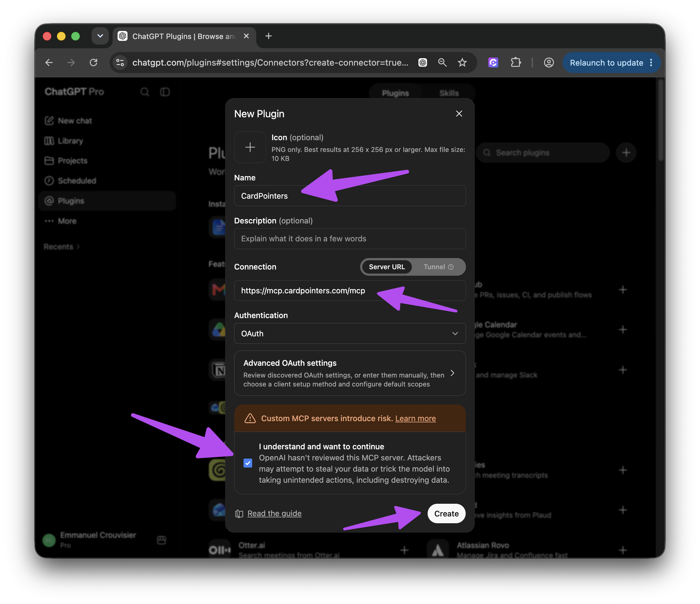View site information icon in address bar
Viewport: 700px width, 604px height.
[120, 63]
